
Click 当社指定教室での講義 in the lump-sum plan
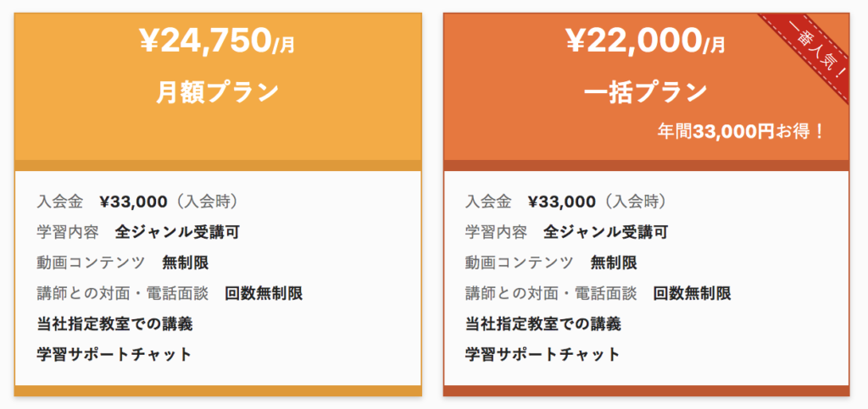coord(543,323)
